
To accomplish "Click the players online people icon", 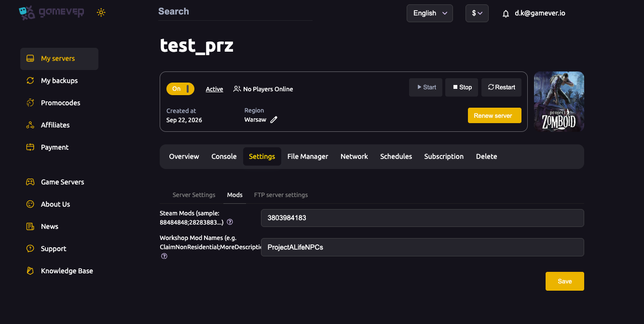I will point(237,89).
